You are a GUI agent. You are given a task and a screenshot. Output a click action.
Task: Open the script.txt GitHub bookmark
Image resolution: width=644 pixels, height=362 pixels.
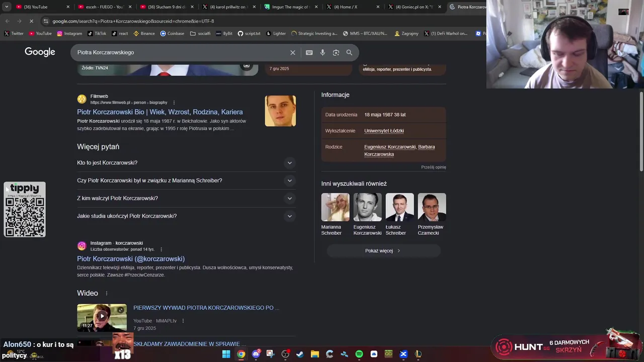point(249,34)
